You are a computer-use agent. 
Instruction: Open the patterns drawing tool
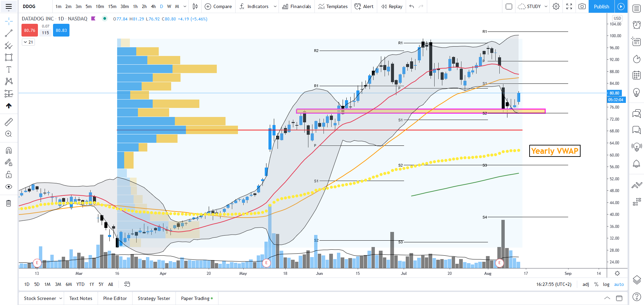(x=9, y=81)
